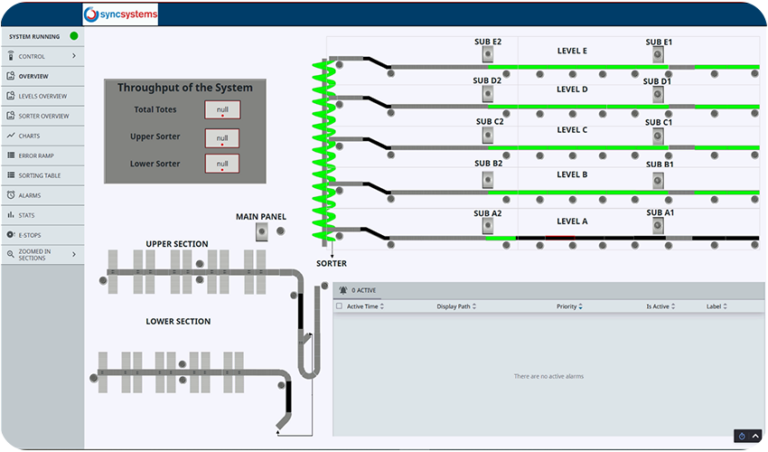Sort alarms by Priority column
768x452 pixels.
tap(569, 306)
